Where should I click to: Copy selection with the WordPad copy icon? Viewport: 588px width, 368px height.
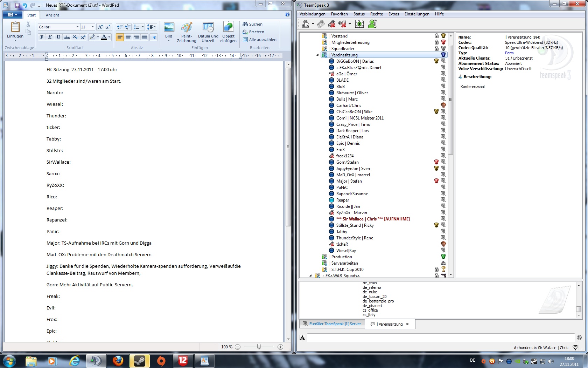[28, 32]
